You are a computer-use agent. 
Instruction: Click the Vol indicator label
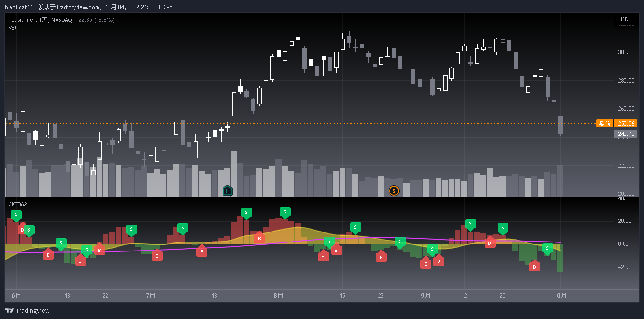click(12, 28)
